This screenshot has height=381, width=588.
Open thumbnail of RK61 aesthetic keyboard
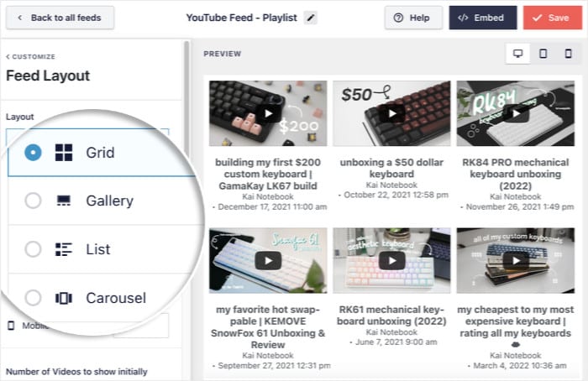392,260
